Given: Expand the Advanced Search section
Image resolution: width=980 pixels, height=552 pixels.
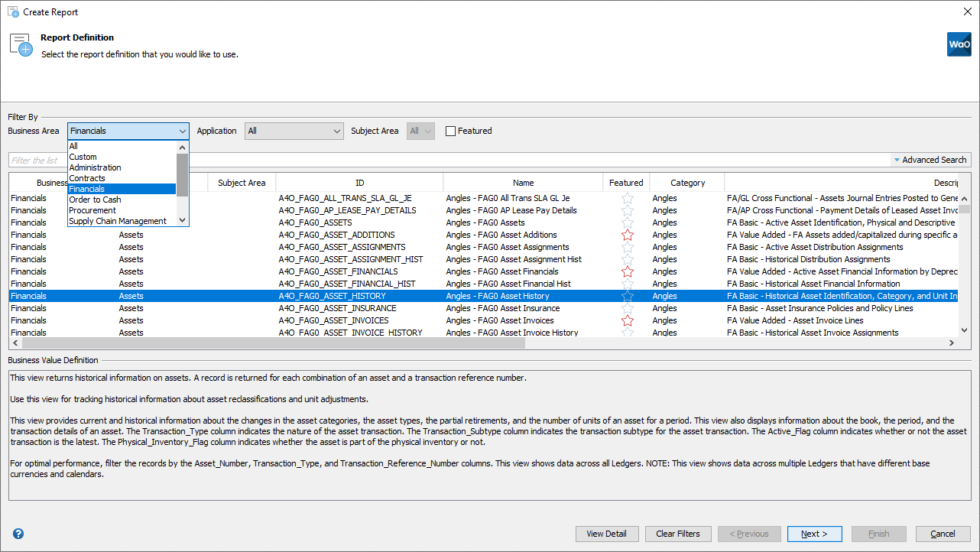Looking at the screenshot, I should tap(930, 160).
